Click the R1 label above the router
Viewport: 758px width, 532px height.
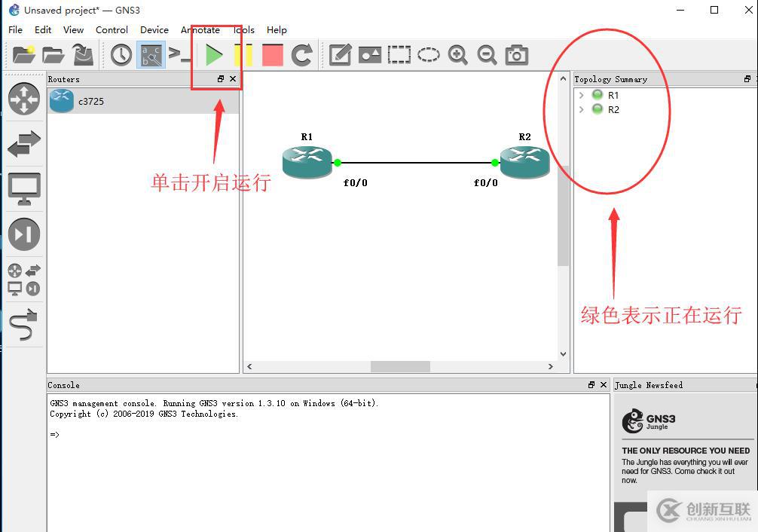[x=307, y=137]
